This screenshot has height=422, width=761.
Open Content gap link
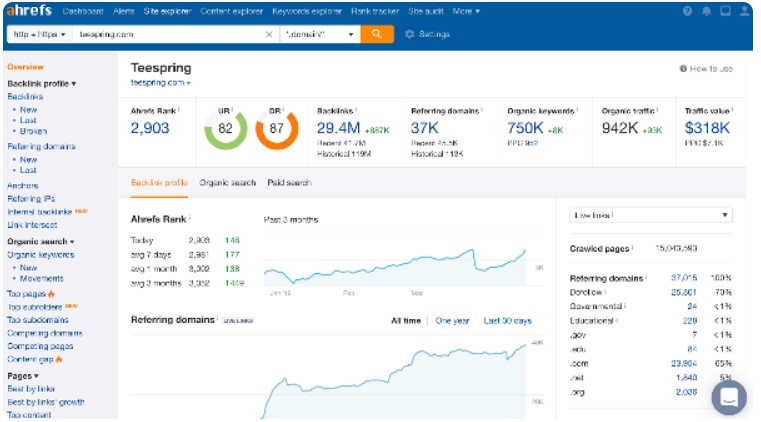coord(30,359)
